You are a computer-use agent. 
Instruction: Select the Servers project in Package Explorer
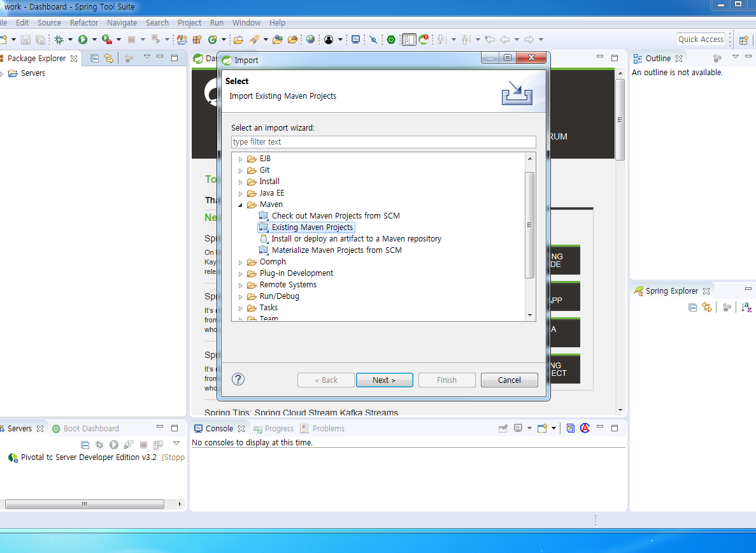coord(27,73)
